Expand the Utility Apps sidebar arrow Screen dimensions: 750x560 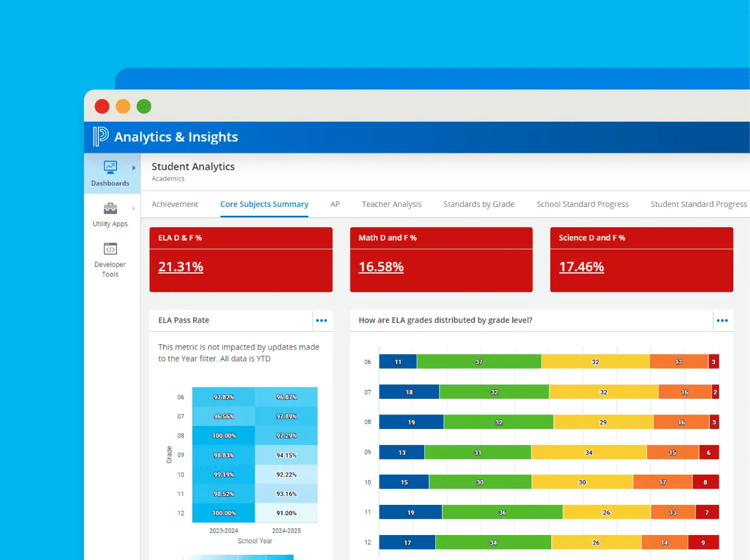pos(133,209)
